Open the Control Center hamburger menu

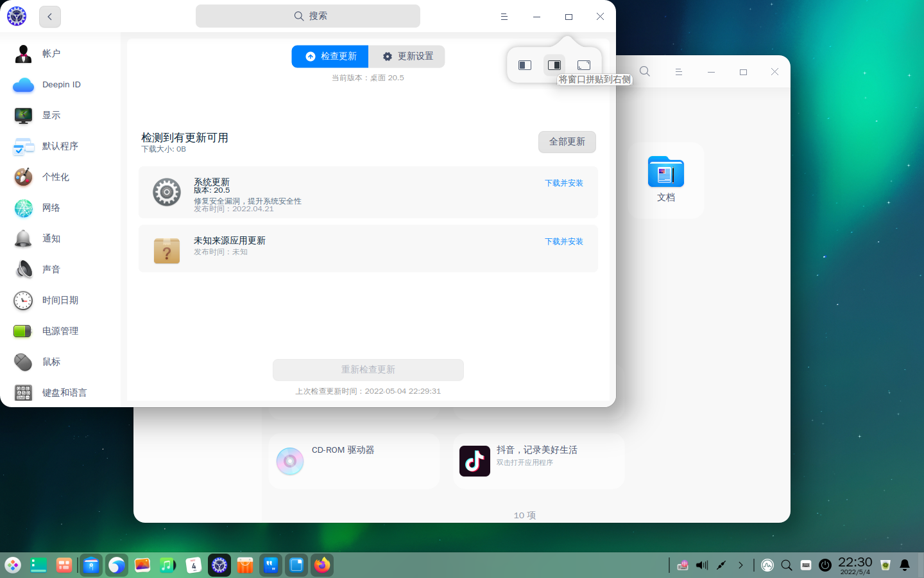[x=504, y=16]
